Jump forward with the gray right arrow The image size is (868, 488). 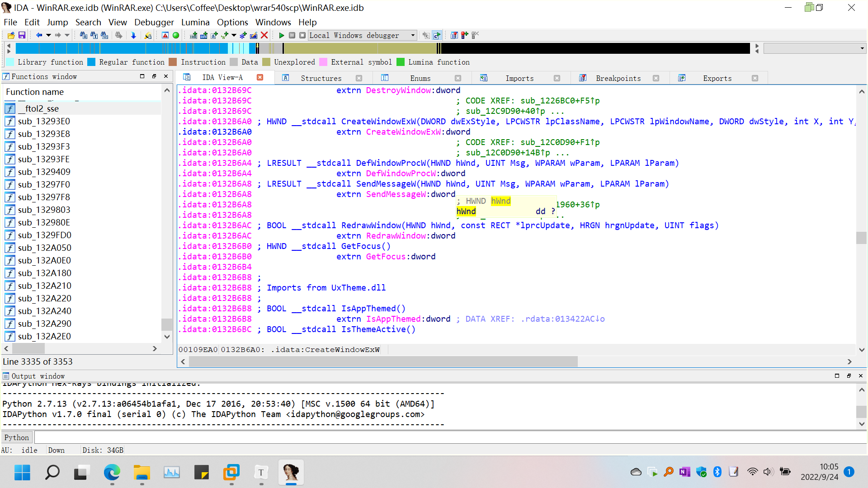58,35
